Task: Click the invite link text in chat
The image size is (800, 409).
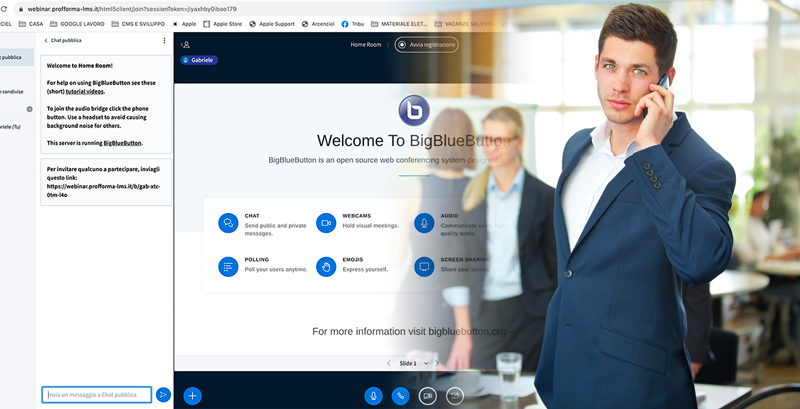Action: click(x=104, y=191)
